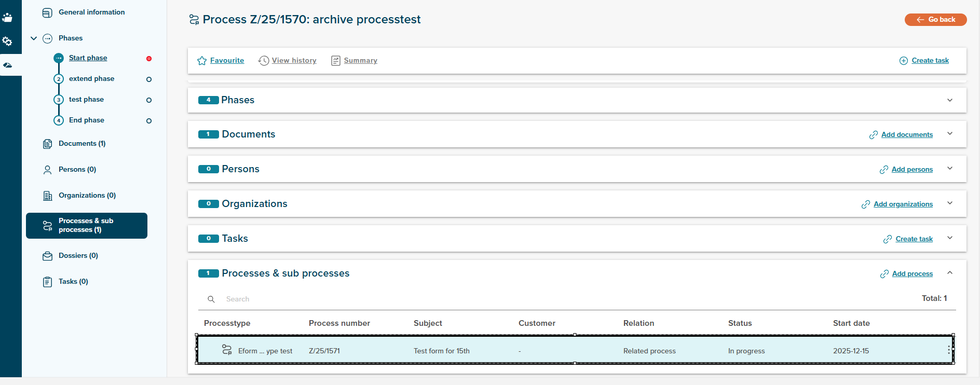Click the plus icon beside the toolbar Create task

(904, 61)
